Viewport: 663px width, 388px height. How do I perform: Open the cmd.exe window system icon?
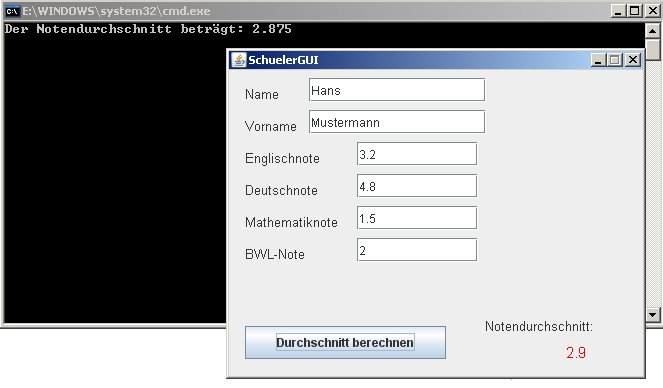pyautogui.click(x=12, y=11)
